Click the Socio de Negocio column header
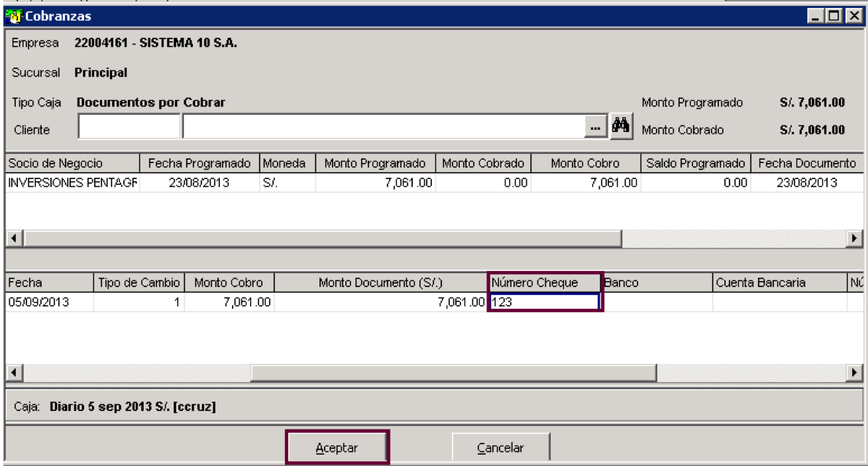The height and width of the screenshot is (466, 868). [x=73, y=163]
